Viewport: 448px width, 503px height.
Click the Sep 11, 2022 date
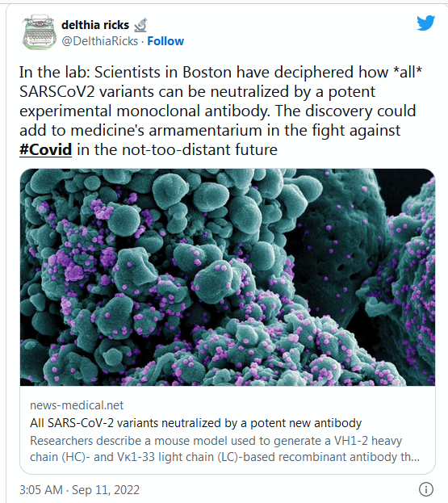[106, 490]
